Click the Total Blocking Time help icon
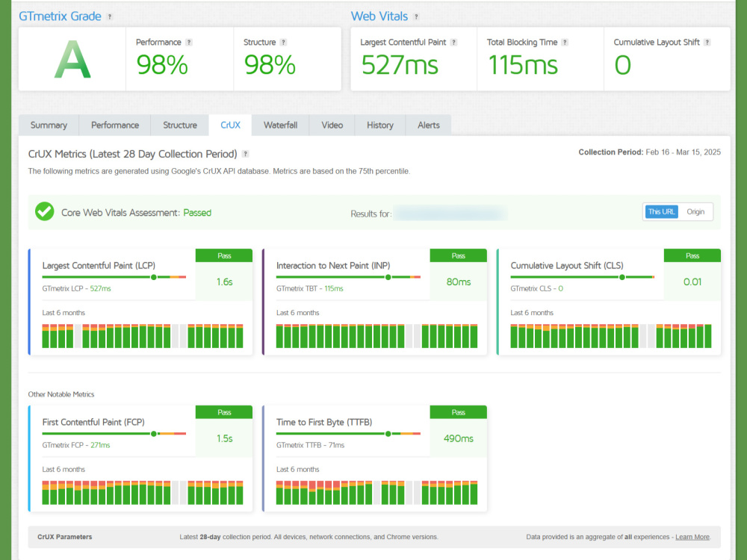The image size is (747, 560). click(565, 43)
